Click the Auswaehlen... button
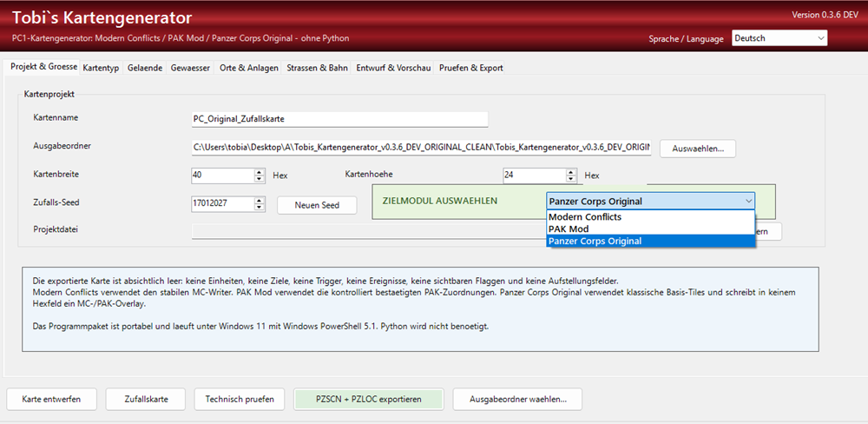This screenshot has height=424, width=868. (698, 149)
